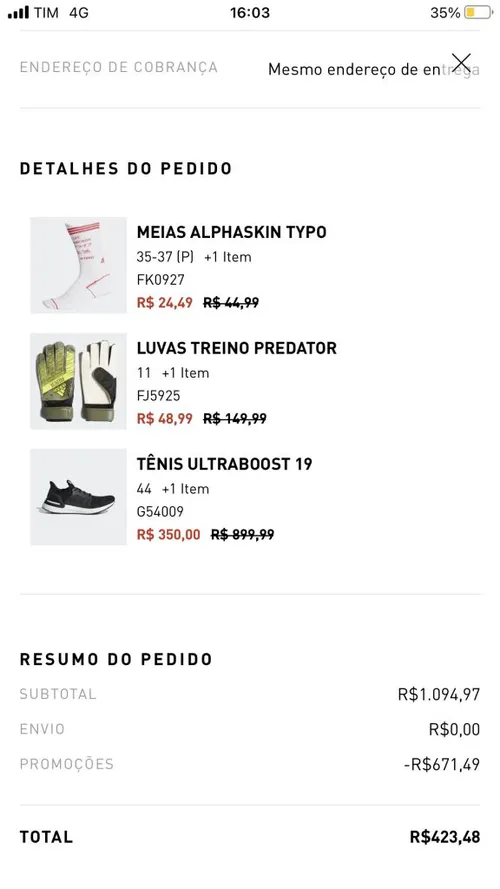
Task: Select the MEIAS ALPHASKIN TYPO product title
Action: [231, 232]
